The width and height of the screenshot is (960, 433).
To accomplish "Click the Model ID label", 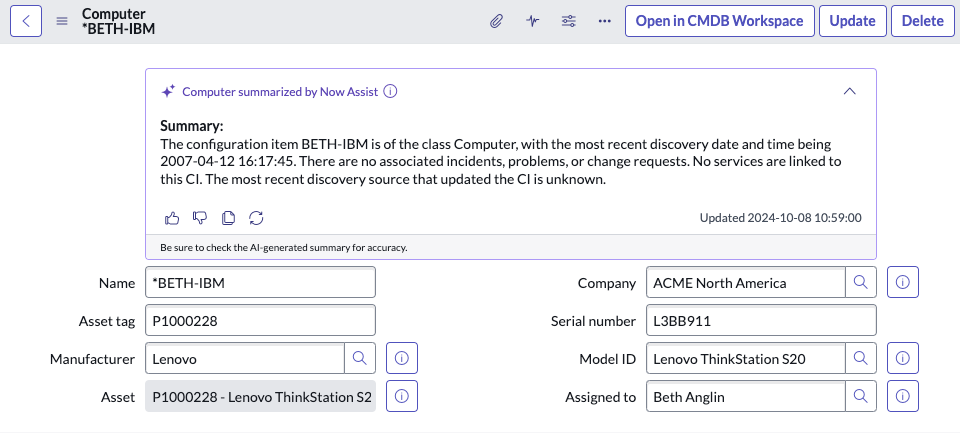I will pyautogui.click(x=608, y=359).
